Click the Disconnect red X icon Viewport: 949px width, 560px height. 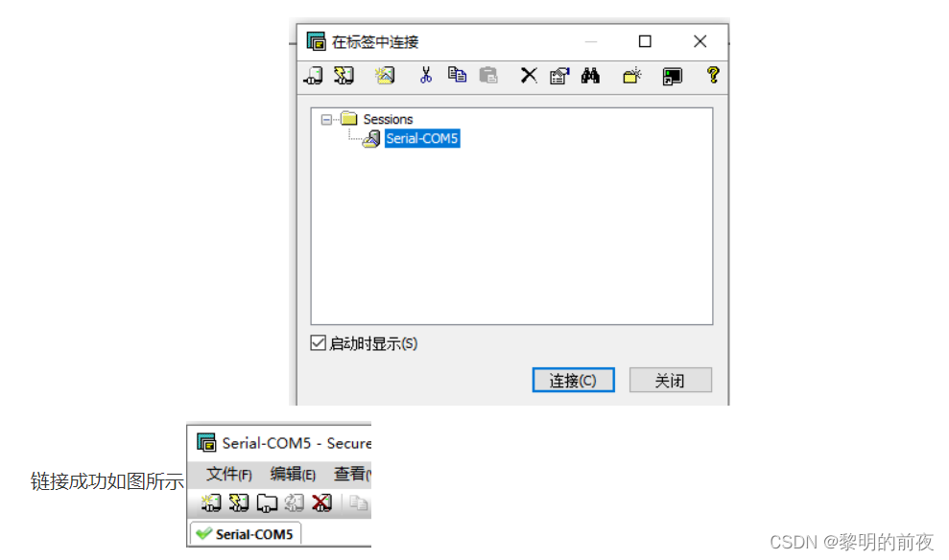click(x=322, y=502)
